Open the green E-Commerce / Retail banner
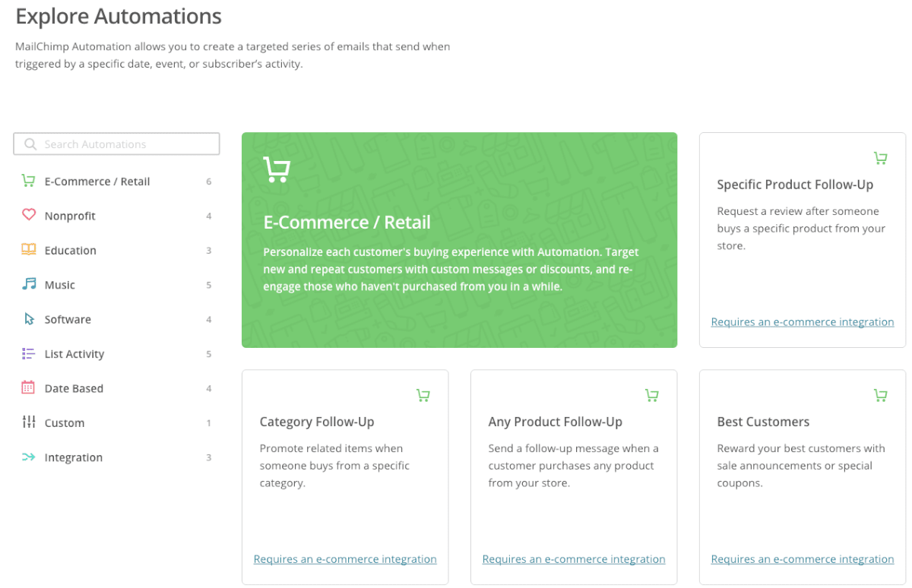Viewport: 912px width, 588px height. coord(459,239)
